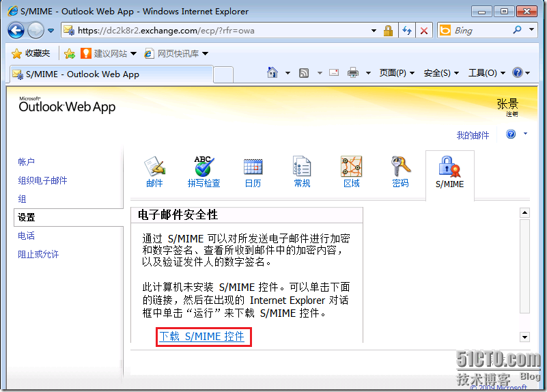Screen dimensions: 547x392
Task: Select the 区域 regional settings icon
Action: (351, 171)
